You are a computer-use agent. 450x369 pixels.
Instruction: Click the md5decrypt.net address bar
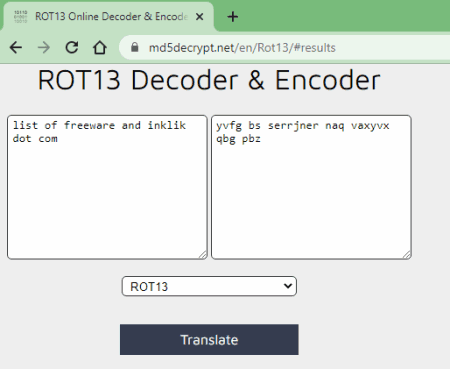pos(284,48)
